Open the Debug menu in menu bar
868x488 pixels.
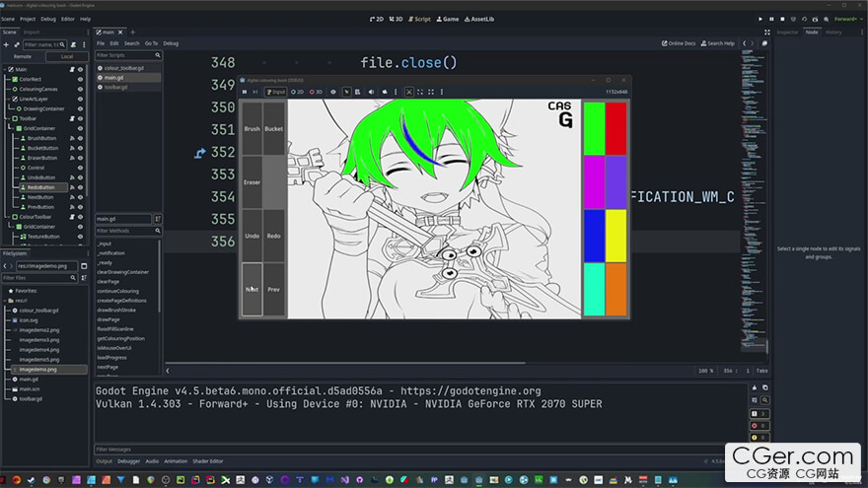[47, 19]
